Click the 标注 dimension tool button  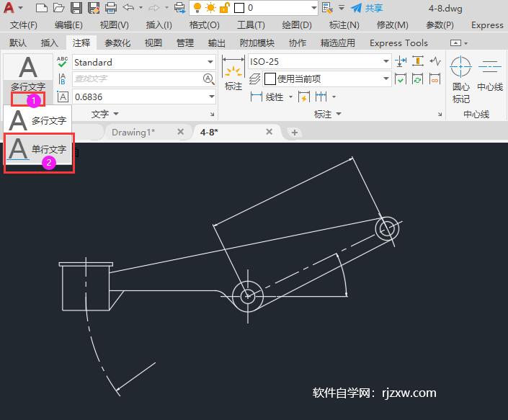coord(233,73)
